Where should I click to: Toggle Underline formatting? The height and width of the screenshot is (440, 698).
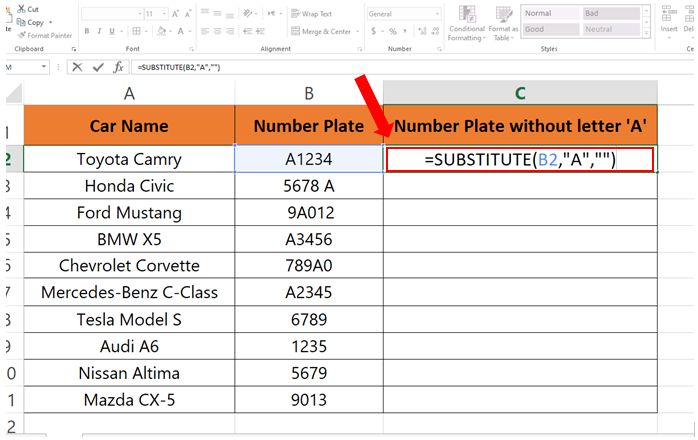112,31
